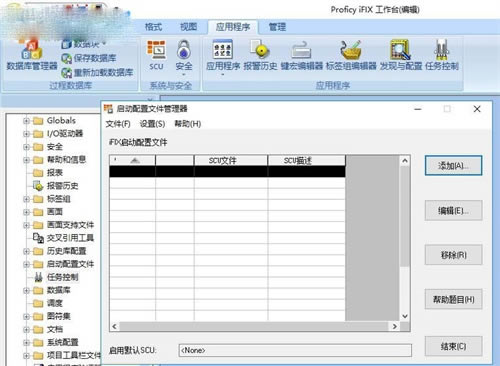Select the 应用程序 ribbon tab
This screenshot has height=366, width=500.
[x=233, y=27]
